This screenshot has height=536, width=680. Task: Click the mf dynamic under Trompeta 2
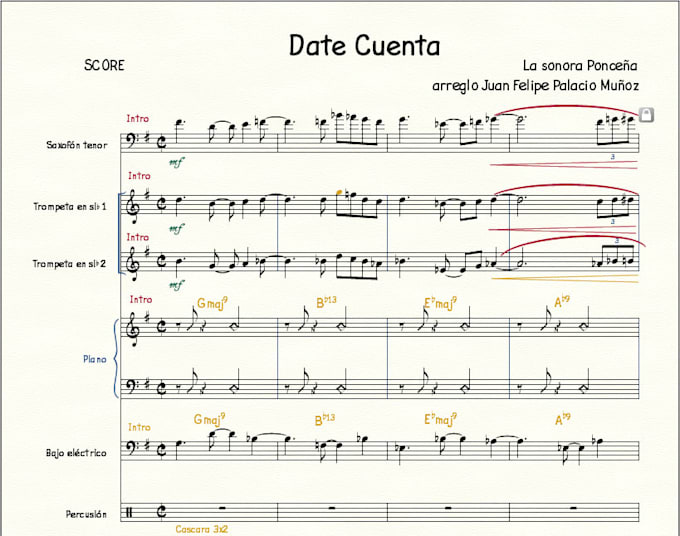click(x=176, y=285)
